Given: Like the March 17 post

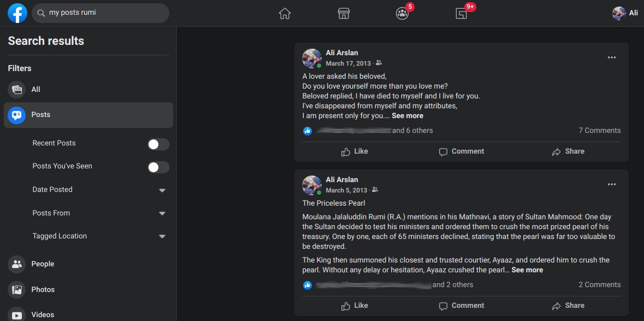Looking at the screenshot, I should pyautogui.click(x=355, y=151).
